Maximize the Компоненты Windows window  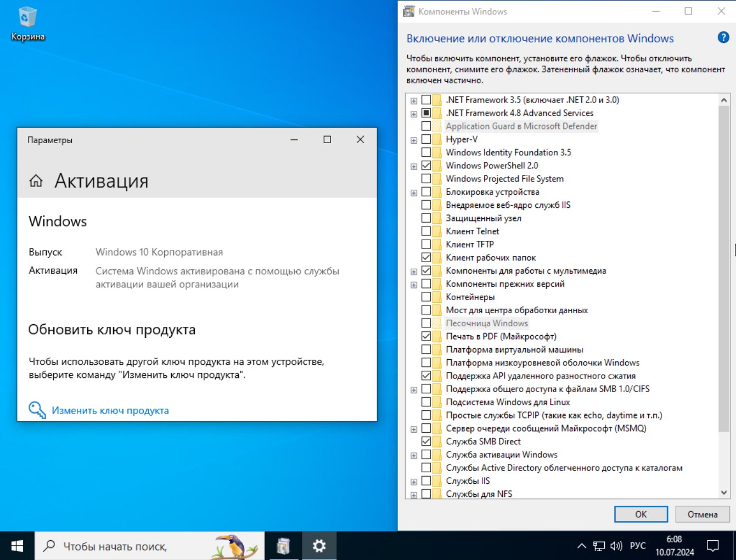point(688,12)
